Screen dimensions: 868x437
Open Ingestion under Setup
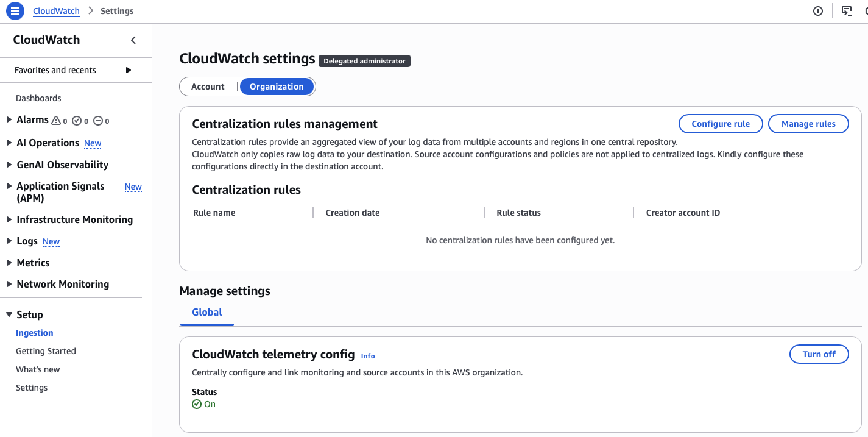(35, 333)
